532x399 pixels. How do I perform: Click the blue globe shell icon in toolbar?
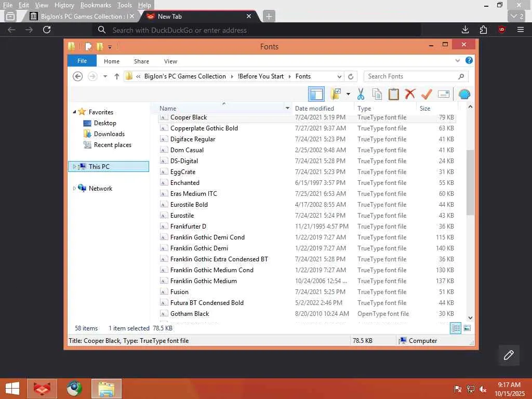(x=464, y=94)
